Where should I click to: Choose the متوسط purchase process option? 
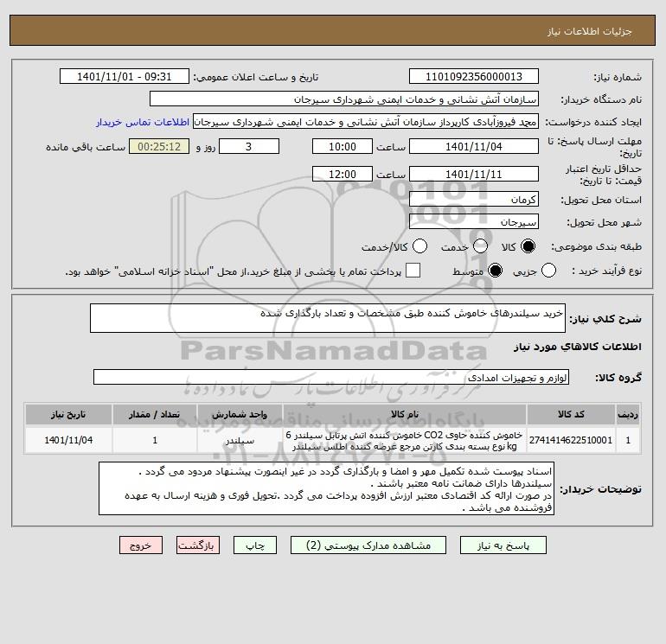pyautogui.click(x=495, y=271)
